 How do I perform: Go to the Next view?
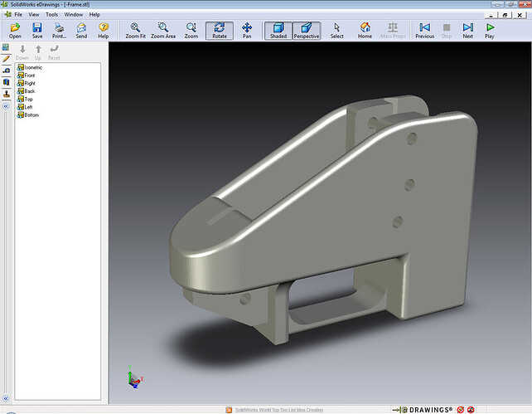pos(467,31)
